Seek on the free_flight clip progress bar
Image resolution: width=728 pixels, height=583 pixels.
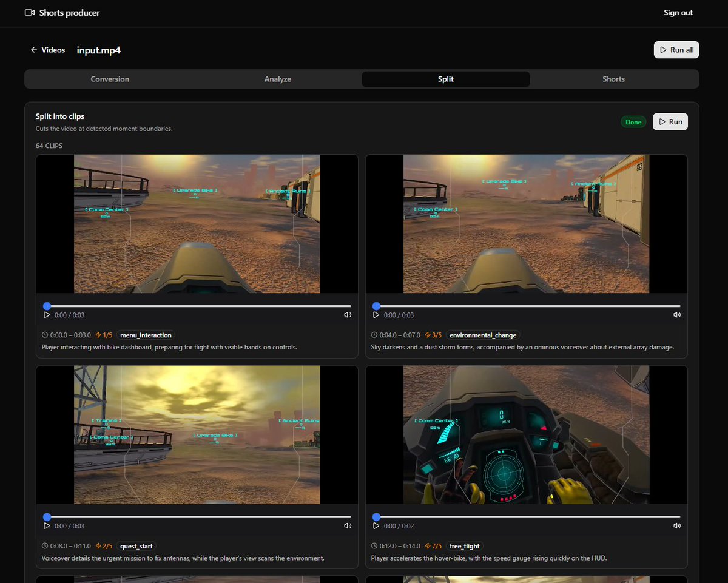pyautogui.click(x=527, y=517)
